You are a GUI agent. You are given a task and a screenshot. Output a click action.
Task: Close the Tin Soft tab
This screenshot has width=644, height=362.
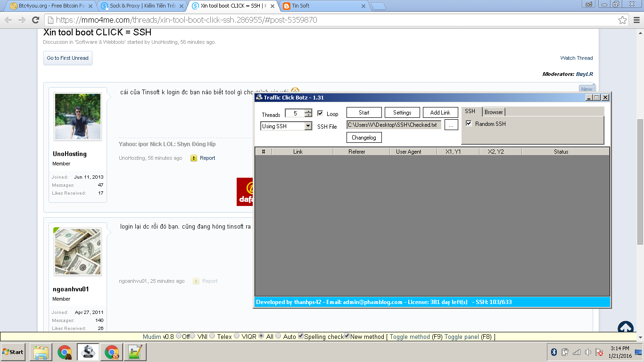click(x=363, y=6)
